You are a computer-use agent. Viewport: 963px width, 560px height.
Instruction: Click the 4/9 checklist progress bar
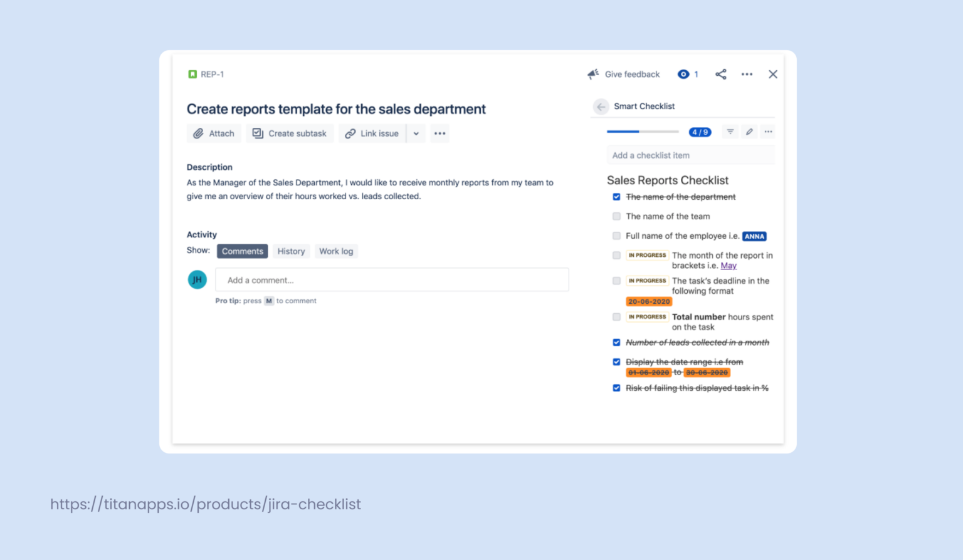[x=700, y=132]
